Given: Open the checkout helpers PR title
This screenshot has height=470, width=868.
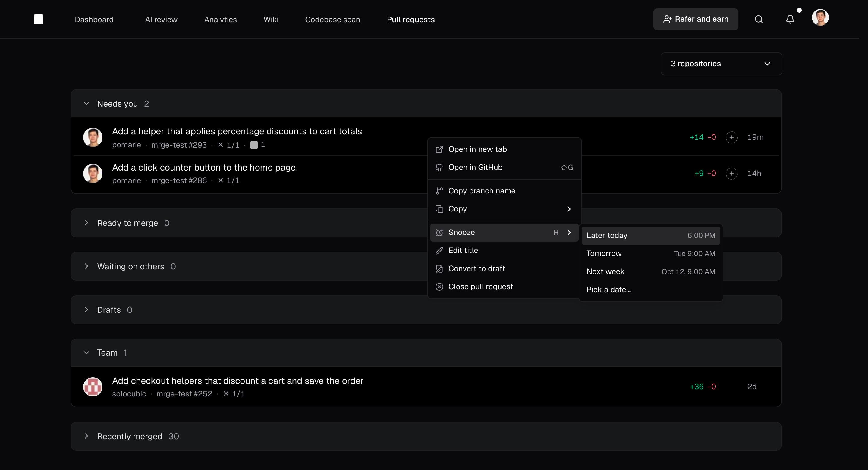Looking at the screenshot, I should pyautogui.click(x=237, y=381).
